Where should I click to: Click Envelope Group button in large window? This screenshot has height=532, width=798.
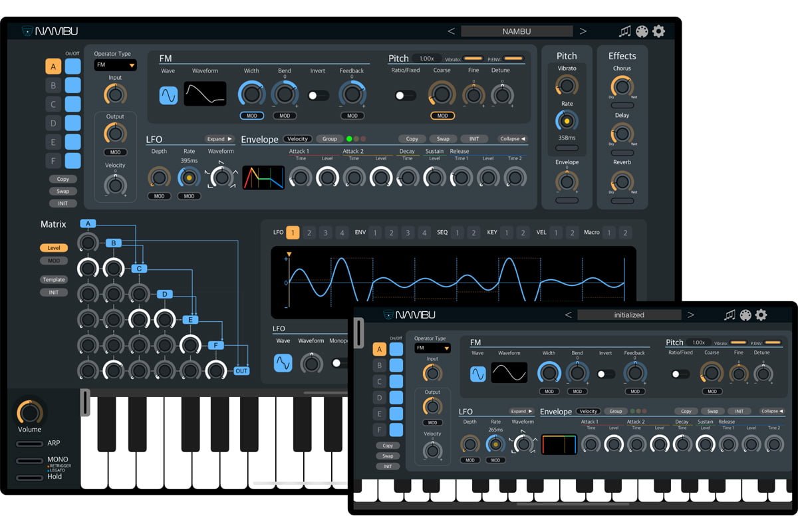[329, 139]
